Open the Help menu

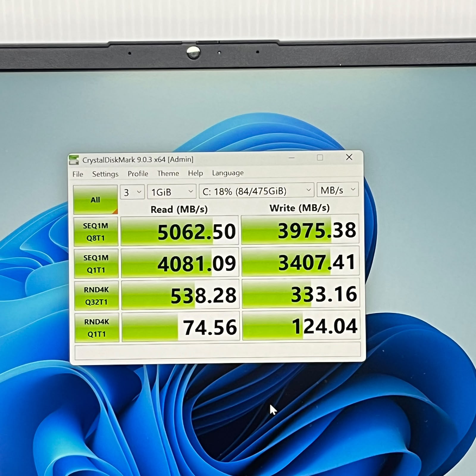[195, 173]
